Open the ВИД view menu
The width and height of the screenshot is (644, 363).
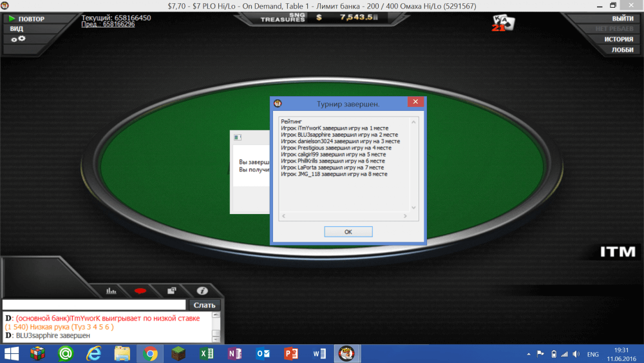click(17, 29)
